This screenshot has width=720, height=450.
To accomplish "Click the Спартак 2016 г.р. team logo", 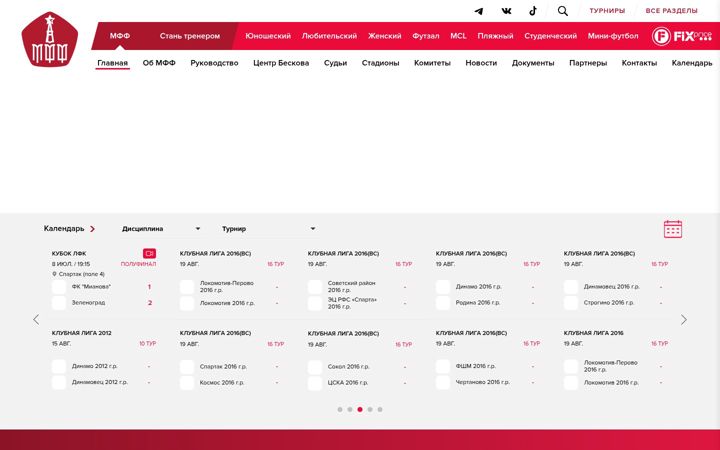I will [187, 367].
